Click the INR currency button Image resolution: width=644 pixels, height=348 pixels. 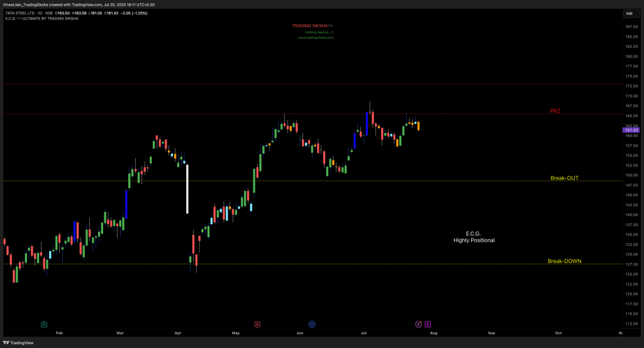pos(628,14)
